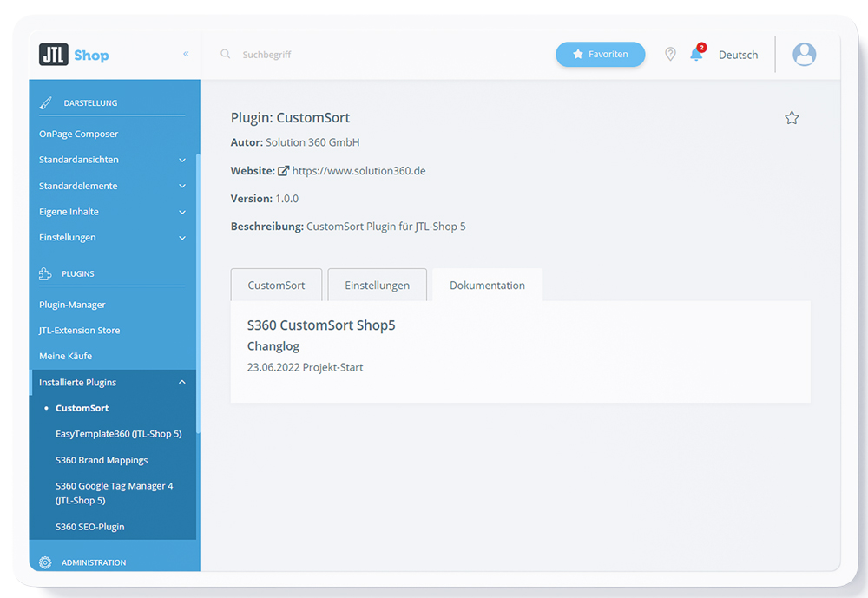Viewport: 868px width, 598px height.
Task: Click the Plugins puzzle icon
Action: tap(45, 273)
